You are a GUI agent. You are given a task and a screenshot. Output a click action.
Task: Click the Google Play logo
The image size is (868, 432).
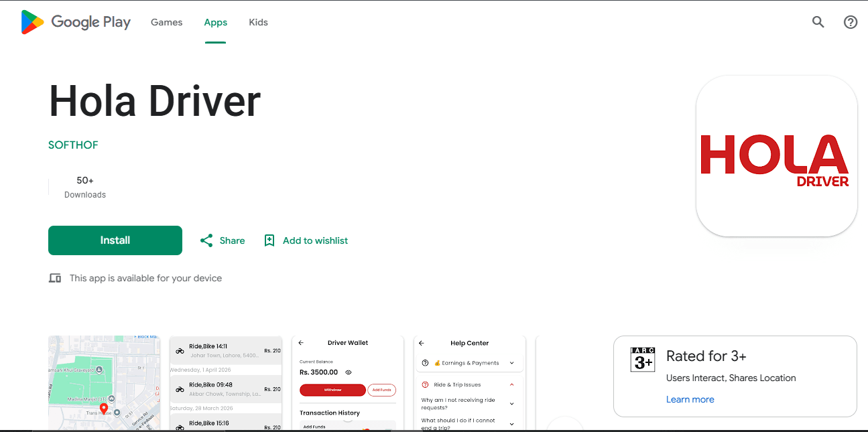point(76,22)
